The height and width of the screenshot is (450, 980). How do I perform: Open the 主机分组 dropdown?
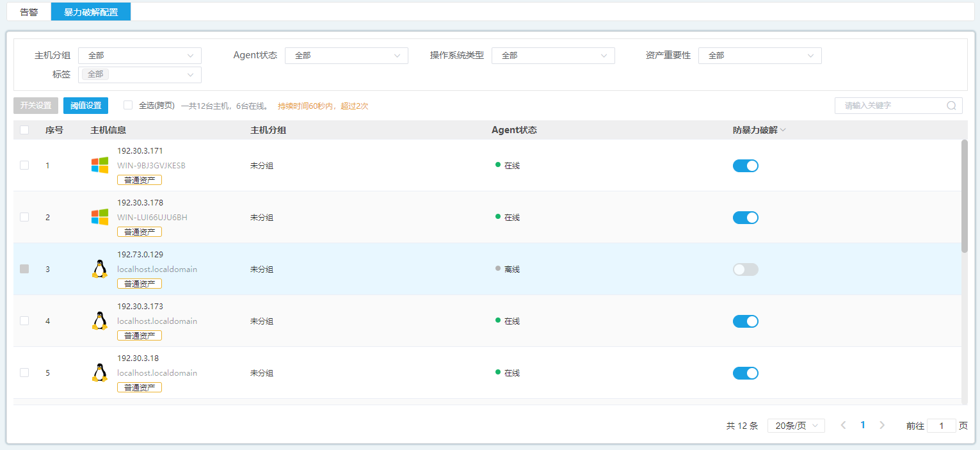coord(140,56)
